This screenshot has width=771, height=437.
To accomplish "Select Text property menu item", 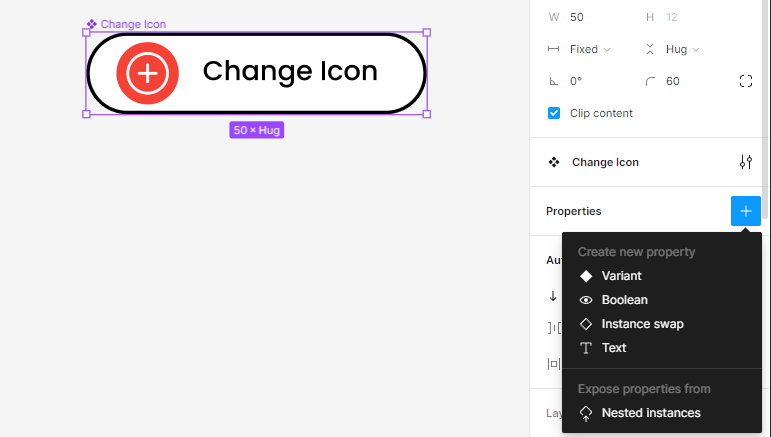I will coord(613,348).
